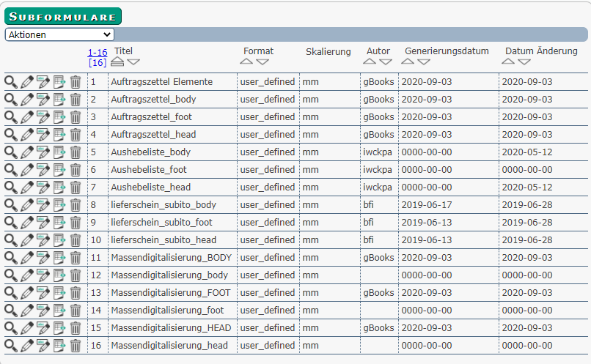This screenshot has height=364, width=591.
Task: Open the Aktionen dropdown
Action: [59, 34]
